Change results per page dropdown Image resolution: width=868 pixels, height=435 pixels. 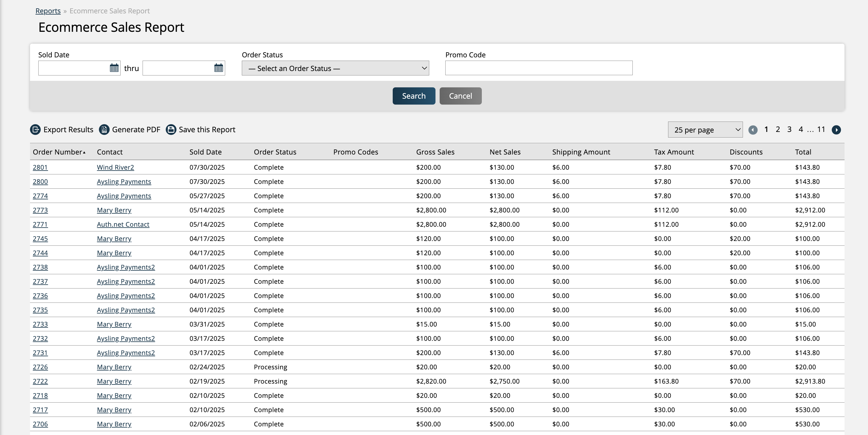click(705, 129)
